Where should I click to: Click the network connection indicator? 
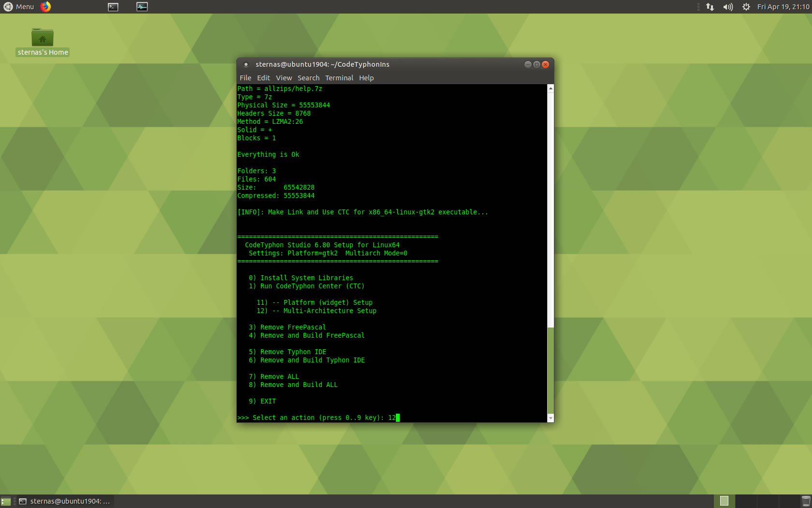tap(710, 7)
